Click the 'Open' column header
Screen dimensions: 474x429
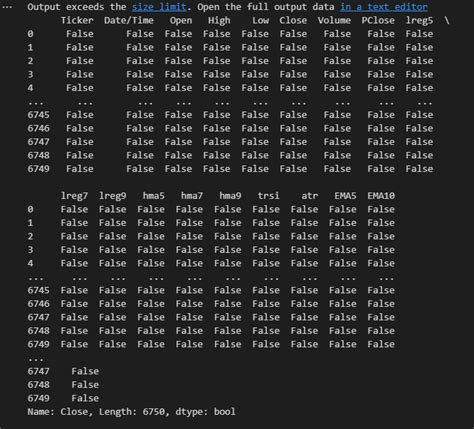tap(181, 20)
